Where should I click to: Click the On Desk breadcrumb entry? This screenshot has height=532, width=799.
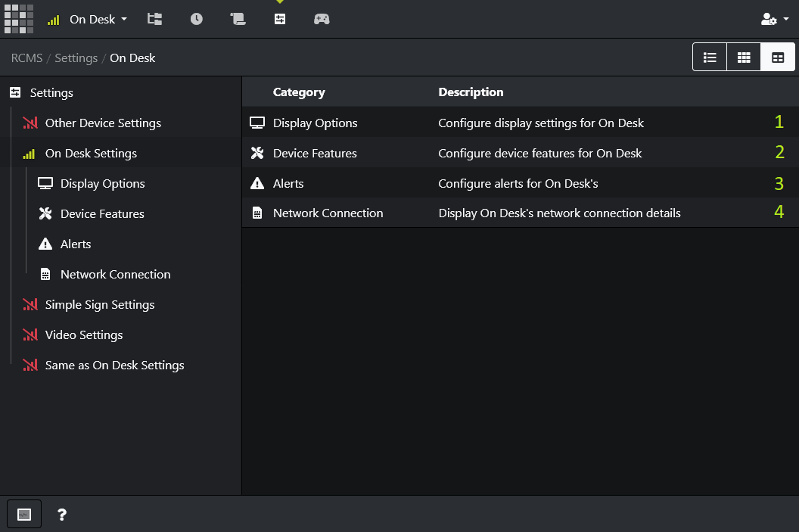click(132, 58)
